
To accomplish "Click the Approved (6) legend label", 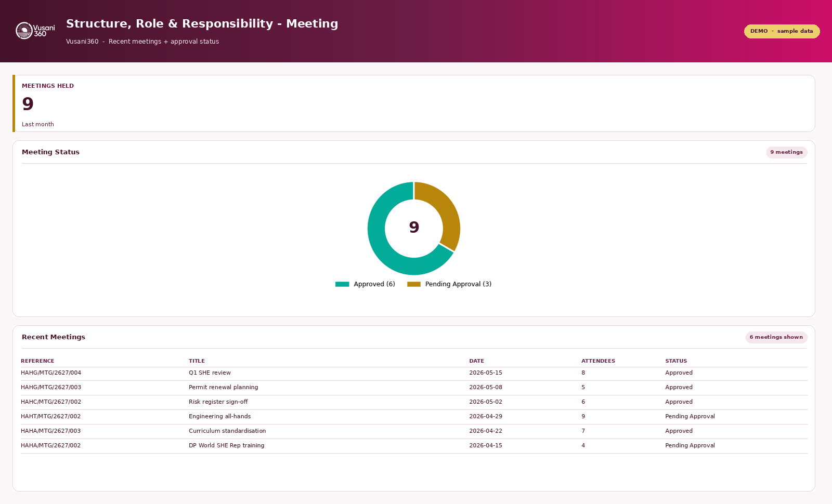I will coord(374,284).
